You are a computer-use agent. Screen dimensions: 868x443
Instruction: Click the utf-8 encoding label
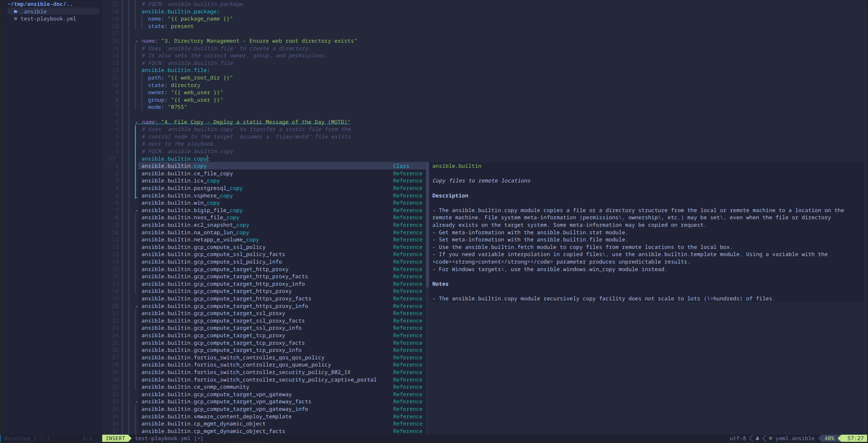click(738, 438)
